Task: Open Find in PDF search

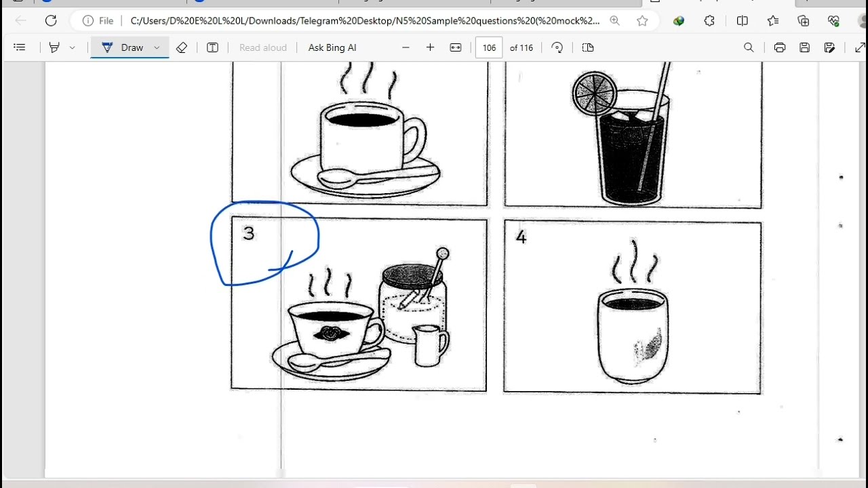Action: click(x=749, y=47)
